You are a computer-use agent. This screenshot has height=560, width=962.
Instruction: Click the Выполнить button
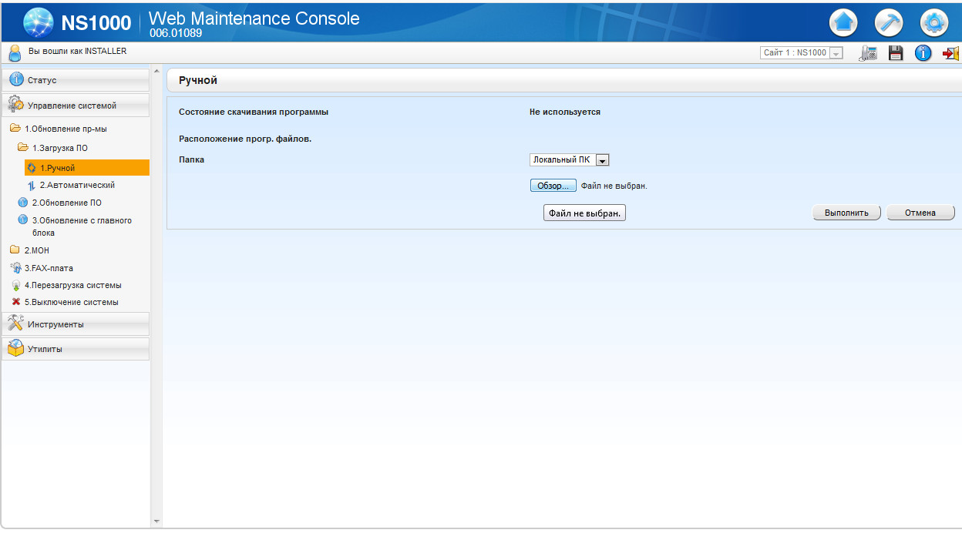pyautogui.click(x=846, y=213)
